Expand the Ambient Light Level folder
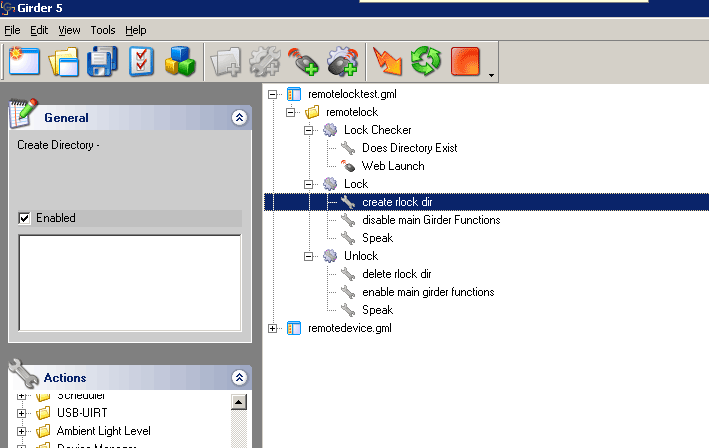 (22, 431)
